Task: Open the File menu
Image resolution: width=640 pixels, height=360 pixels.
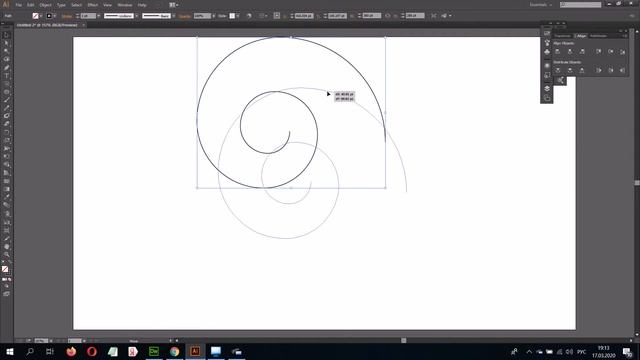Action: pyautogui.click(x=18, y=5)
